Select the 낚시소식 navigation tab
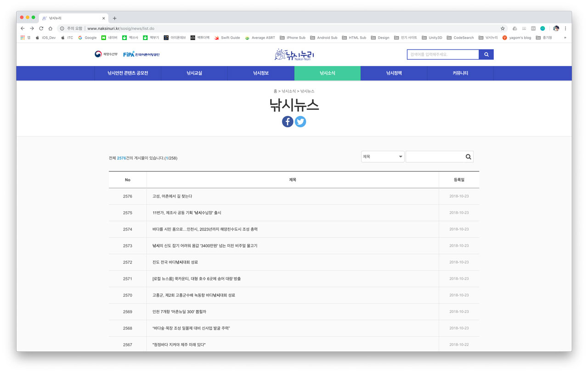The width and height of the screenshot is (588, 373). pyautogui.click(x=327, y=73)
